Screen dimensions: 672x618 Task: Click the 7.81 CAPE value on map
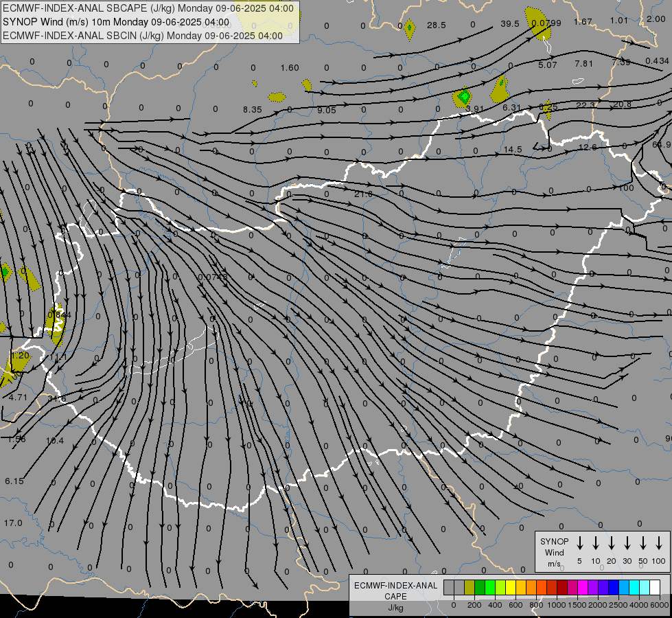pyautogui.click(x=583, y=63)
